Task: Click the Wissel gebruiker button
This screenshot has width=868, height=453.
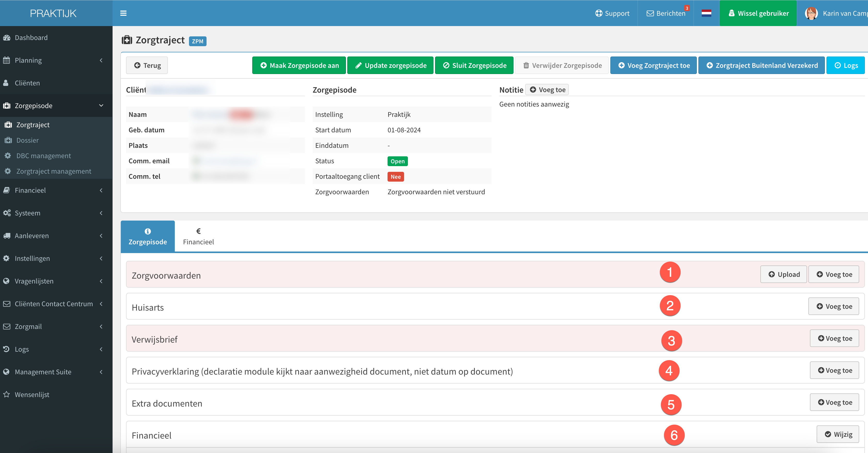Action: pyautogui.click(x=758, y=13)
